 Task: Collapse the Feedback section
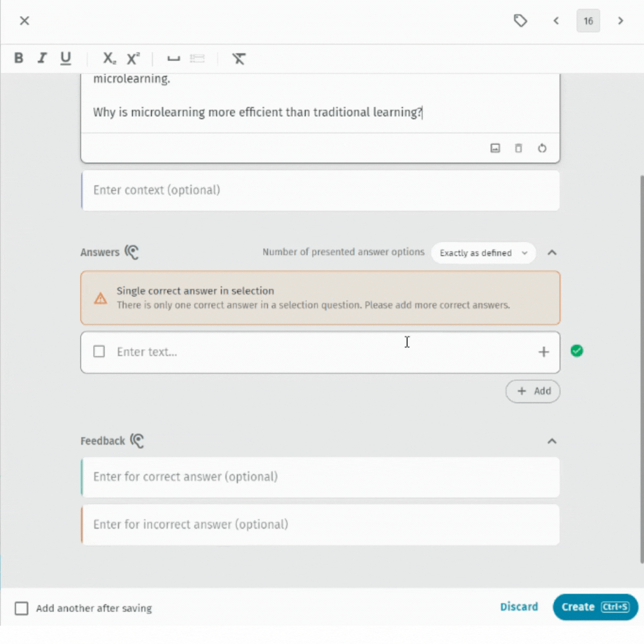click(x=552, y=441)
